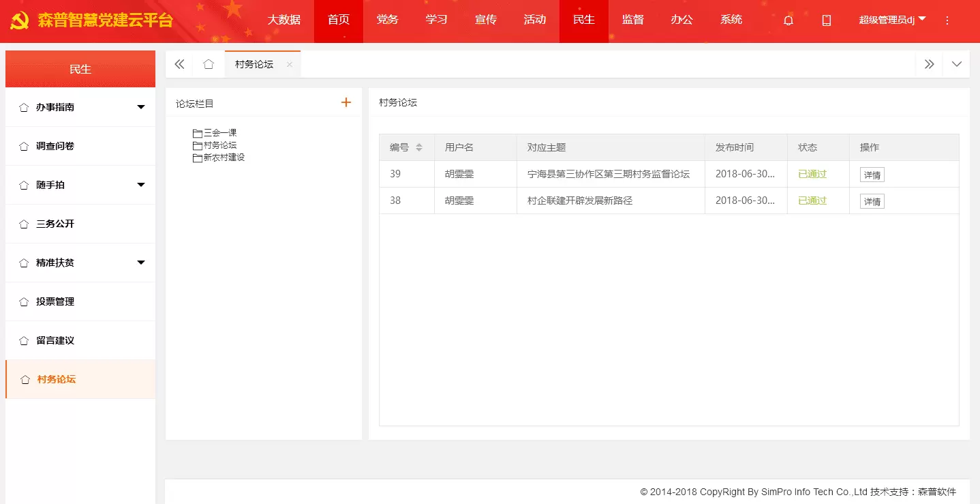The width and height of the screenshot is (980, 504).
Task: Open the three-dot more options menu
Action: coord(947,20)
